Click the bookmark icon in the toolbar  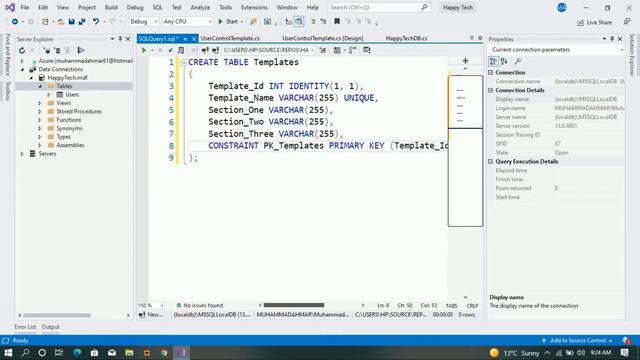pos(337,22)
